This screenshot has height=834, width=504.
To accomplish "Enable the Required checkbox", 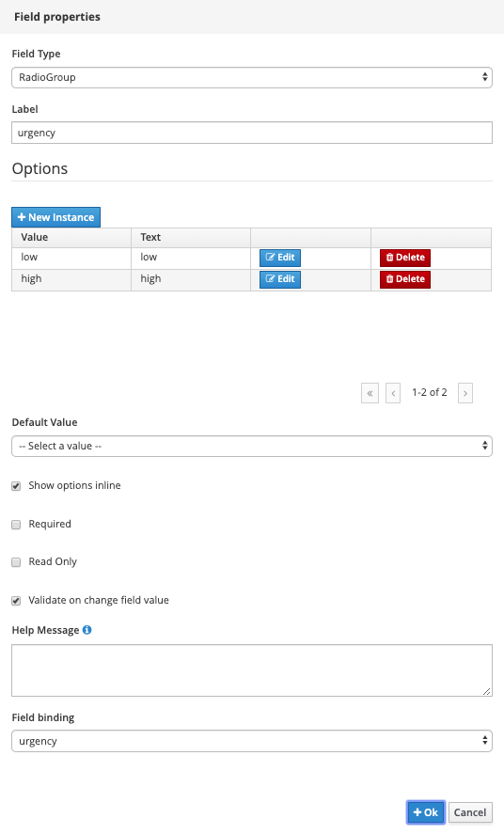I will click(17, 525).
